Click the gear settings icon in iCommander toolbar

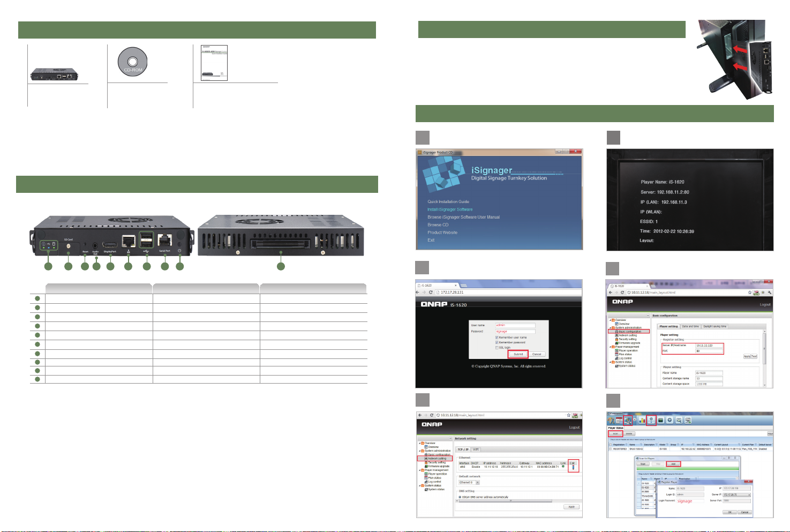(x=651, y=421)
